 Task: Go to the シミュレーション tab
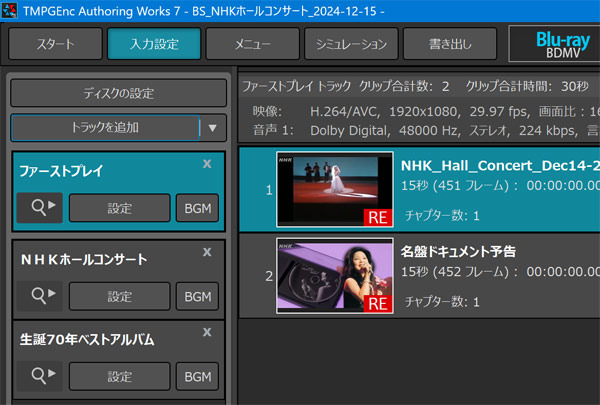351,44
